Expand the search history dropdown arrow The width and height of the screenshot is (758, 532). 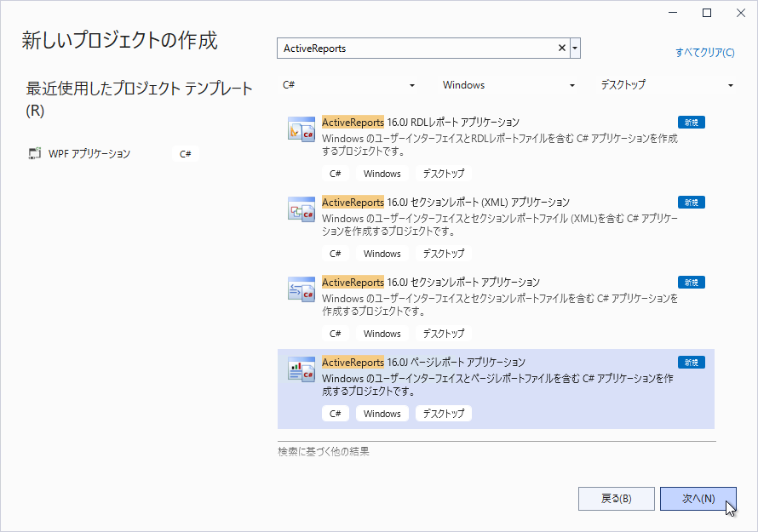[576, 49]
